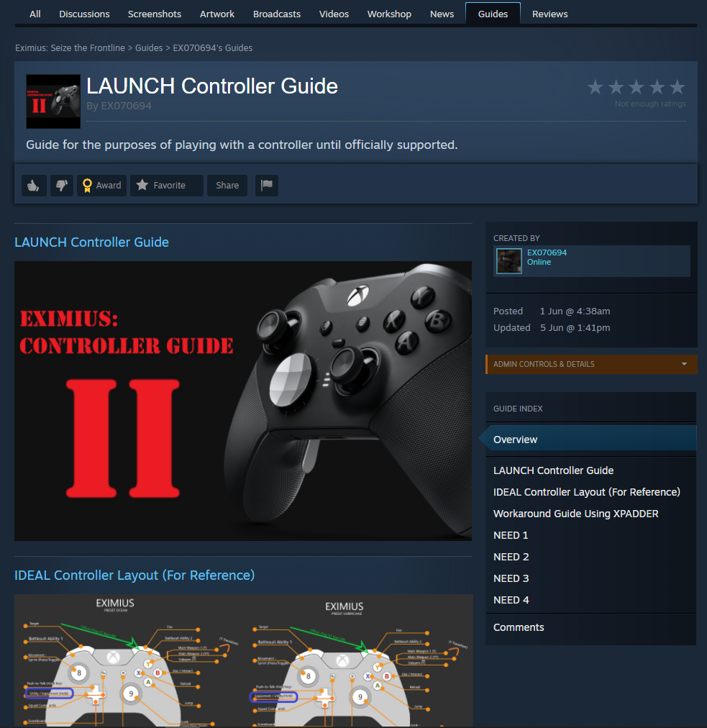Jump to Workaround Guide Using XPADDER section

575,514
